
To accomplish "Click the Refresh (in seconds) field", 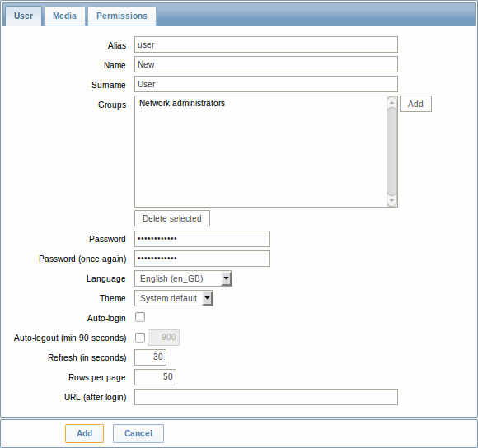I will (x=150, y=357).
